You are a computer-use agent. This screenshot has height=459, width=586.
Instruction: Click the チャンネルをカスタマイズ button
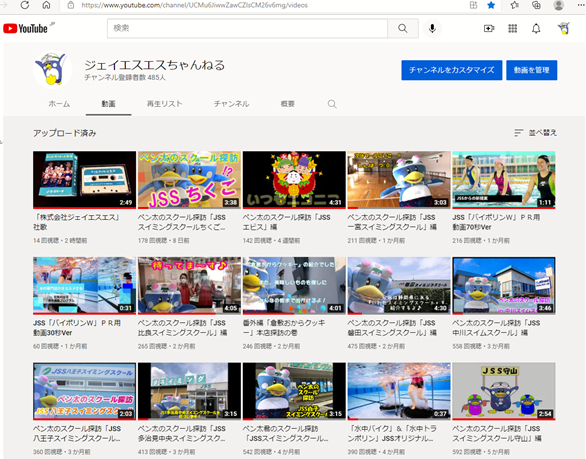point(451,70)
